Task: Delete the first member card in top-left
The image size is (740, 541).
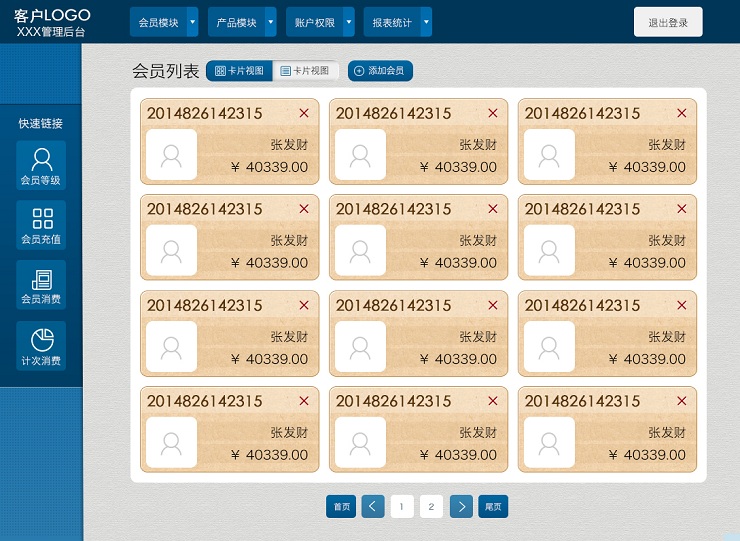Action: [304, 113]
